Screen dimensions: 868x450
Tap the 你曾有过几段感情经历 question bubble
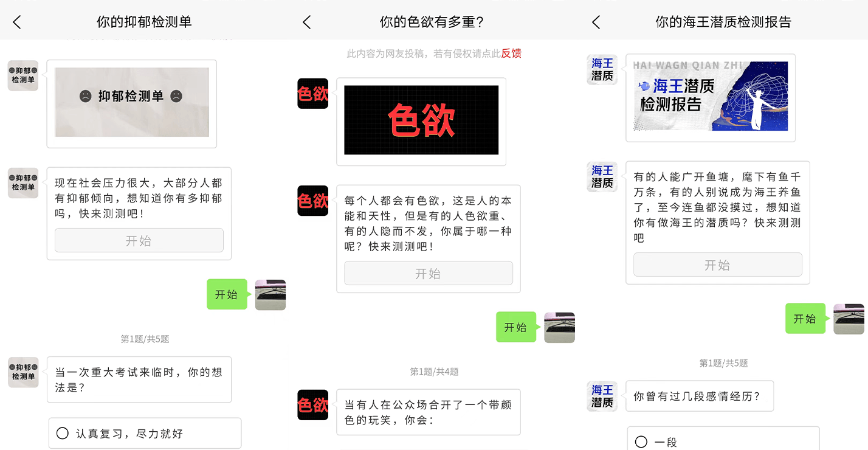click(x=700, y=396)
